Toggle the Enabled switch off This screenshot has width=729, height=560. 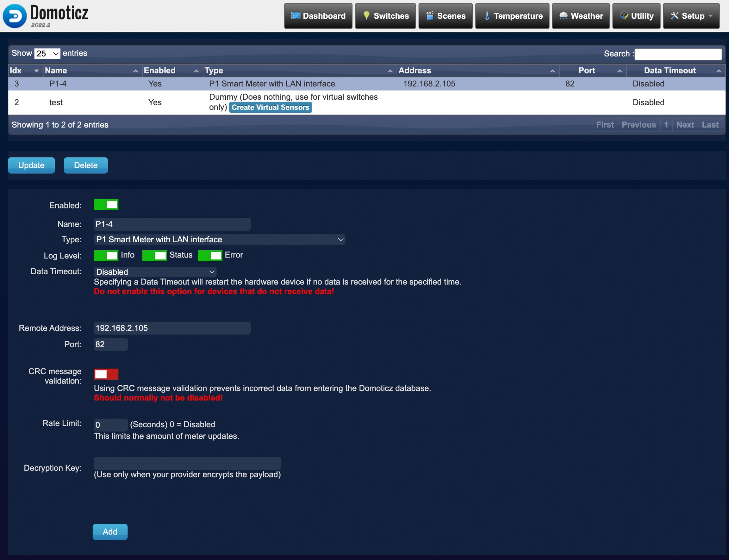click(x=106, y=205)
